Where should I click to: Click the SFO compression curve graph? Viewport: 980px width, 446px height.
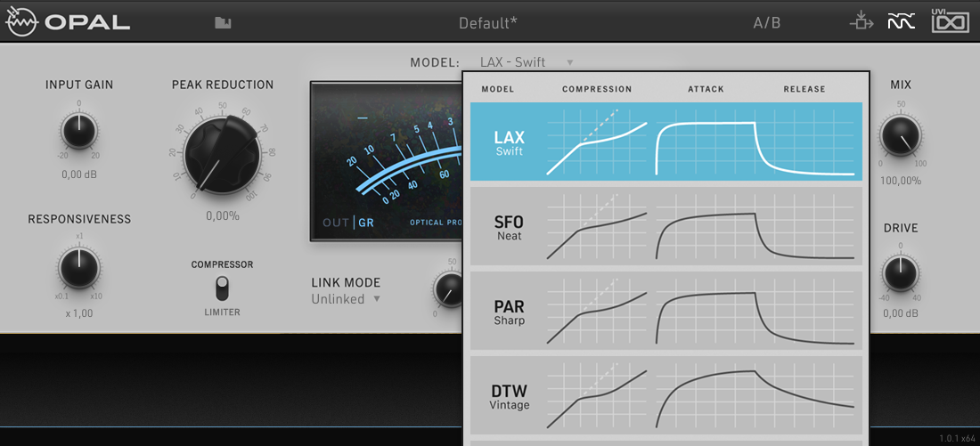tap(597, 226)
